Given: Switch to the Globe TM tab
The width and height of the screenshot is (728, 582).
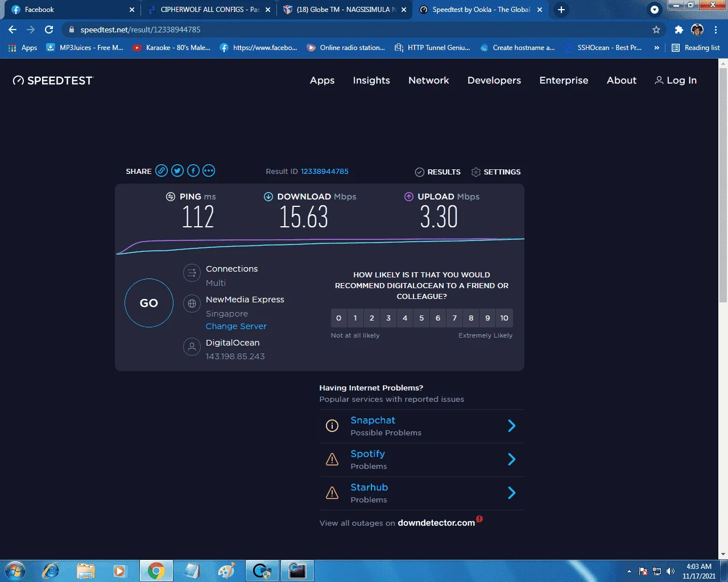Looking at the screenshot, I should (345, 10).
